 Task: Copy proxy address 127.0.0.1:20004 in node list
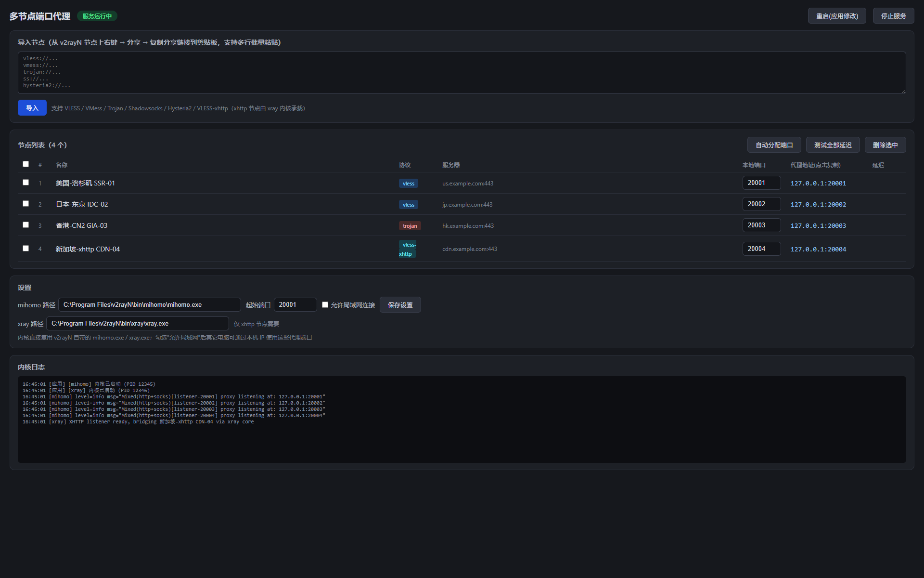(x=818, y=250)
